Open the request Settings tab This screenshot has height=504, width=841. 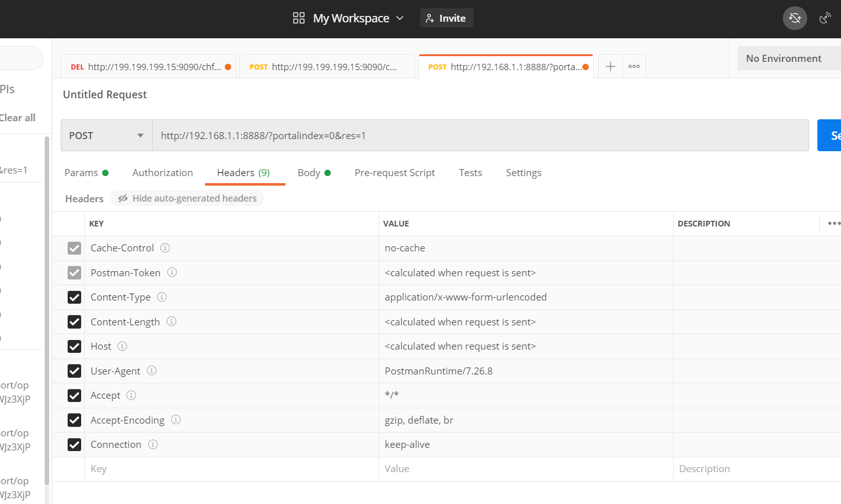(x=524, y=172)
